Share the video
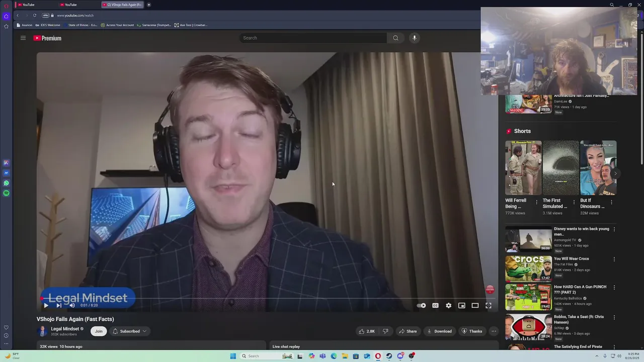 pyautogui.click(x=408, y=331)
